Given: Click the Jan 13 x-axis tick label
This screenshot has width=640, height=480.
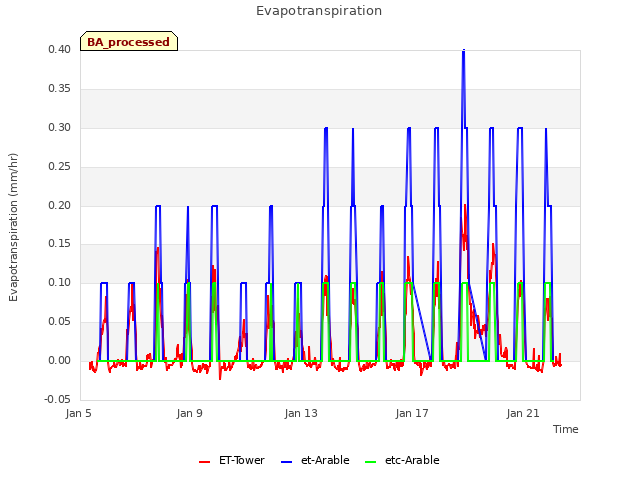Looking at the screenshot, I should pos(301,413).
